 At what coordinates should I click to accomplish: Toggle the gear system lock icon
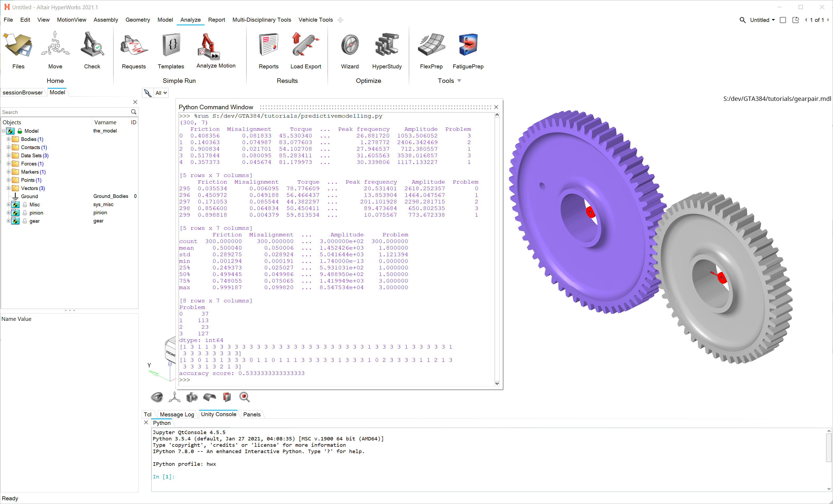25,221
